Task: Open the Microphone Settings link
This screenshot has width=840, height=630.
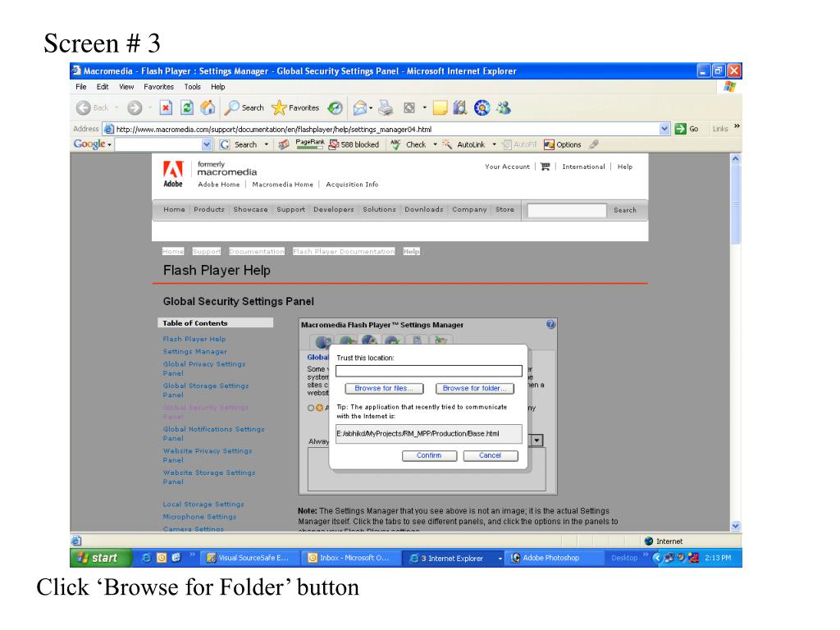Action: 199,517
